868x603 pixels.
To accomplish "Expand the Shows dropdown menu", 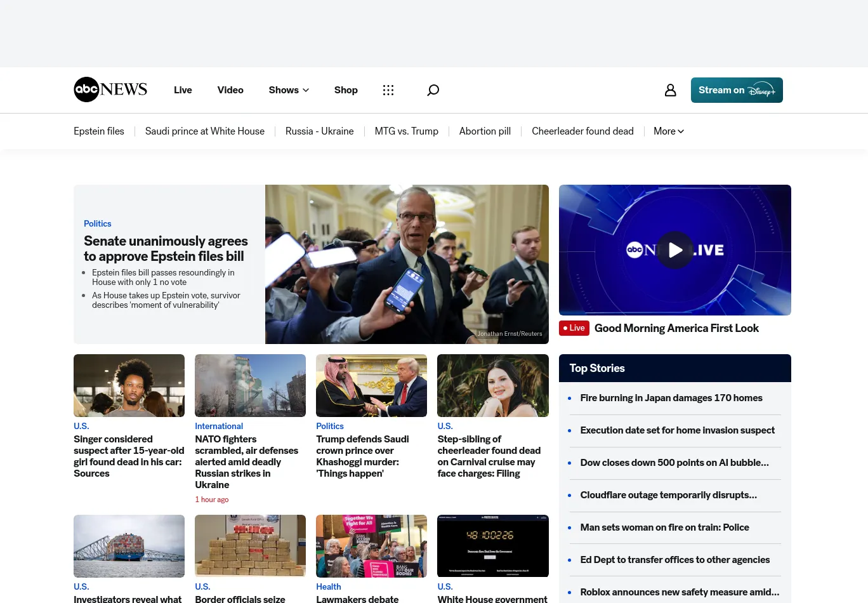I will click(x=289, y=90).
